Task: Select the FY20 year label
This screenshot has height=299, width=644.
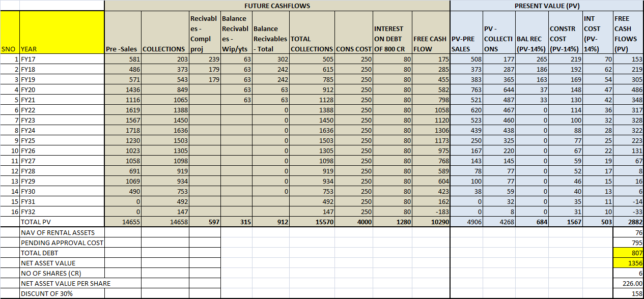Action: click(x=61, y=89)
